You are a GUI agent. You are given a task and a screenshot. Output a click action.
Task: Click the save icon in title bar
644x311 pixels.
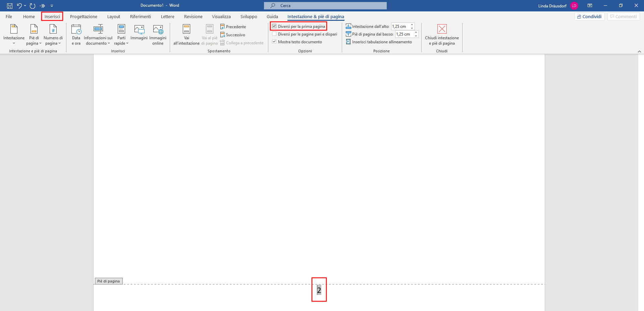[10, 6]
